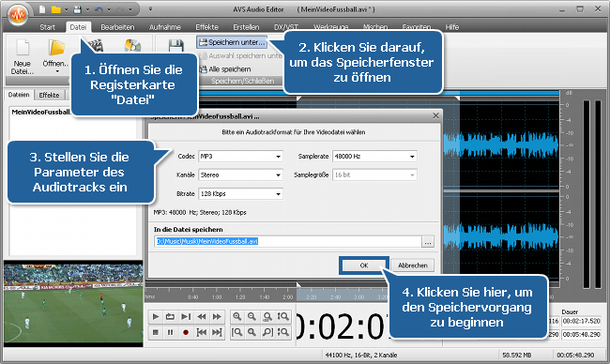Click the football video preview thumbnail
Screen dimensions: 610x364
(x=73, y=305)
